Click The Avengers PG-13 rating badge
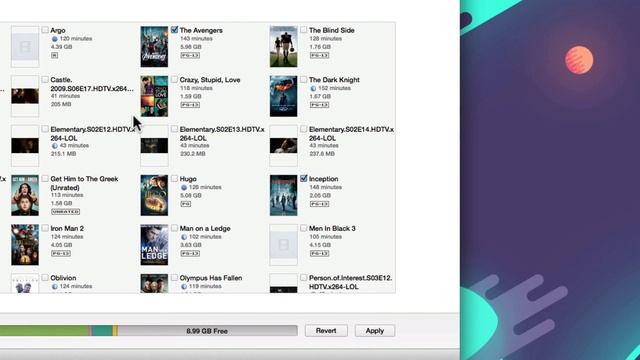 (190, 55)
